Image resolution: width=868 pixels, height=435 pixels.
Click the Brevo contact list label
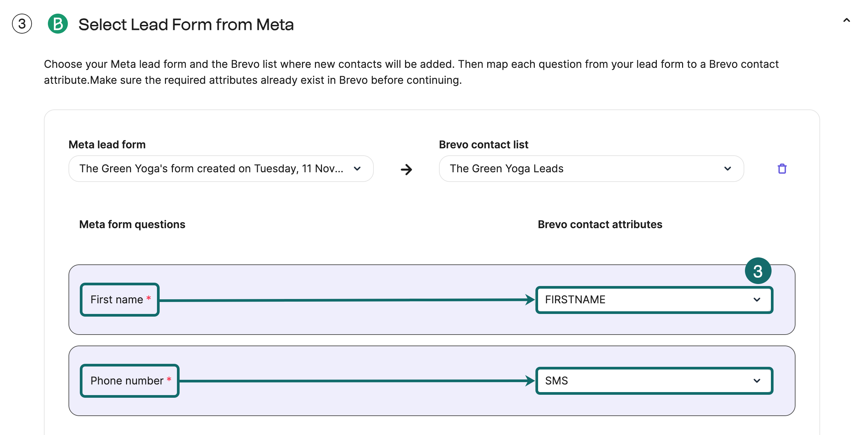(x=483, y=144)
